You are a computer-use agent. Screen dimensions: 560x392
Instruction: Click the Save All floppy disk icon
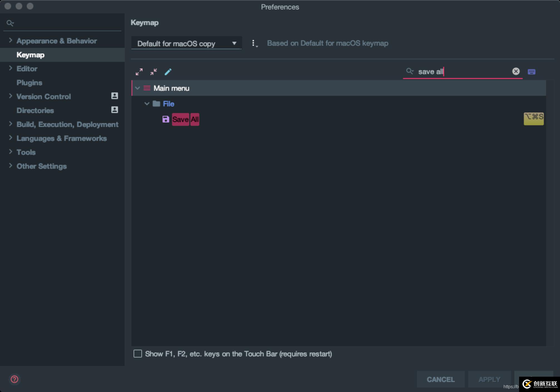(166, 119)
